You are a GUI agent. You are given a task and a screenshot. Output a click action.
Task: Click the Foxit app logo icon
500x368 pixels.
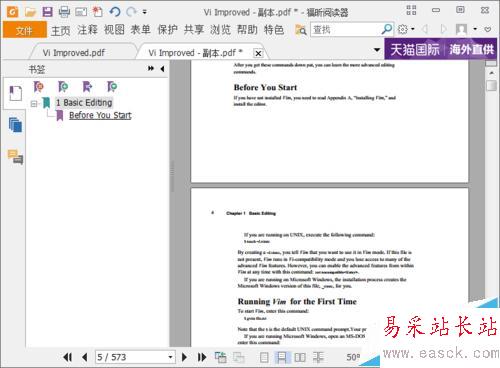pos(13,12)
